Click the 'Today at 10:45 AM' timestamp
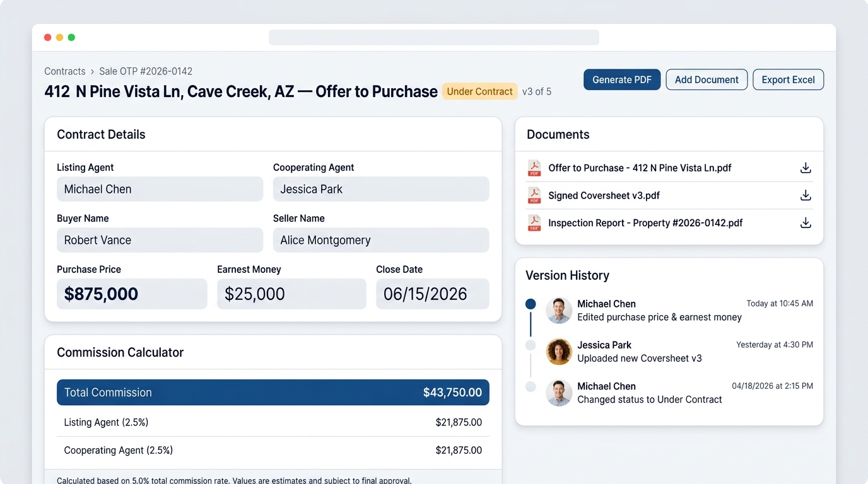This screenshot has height=484, width=868. pos(780,304)
